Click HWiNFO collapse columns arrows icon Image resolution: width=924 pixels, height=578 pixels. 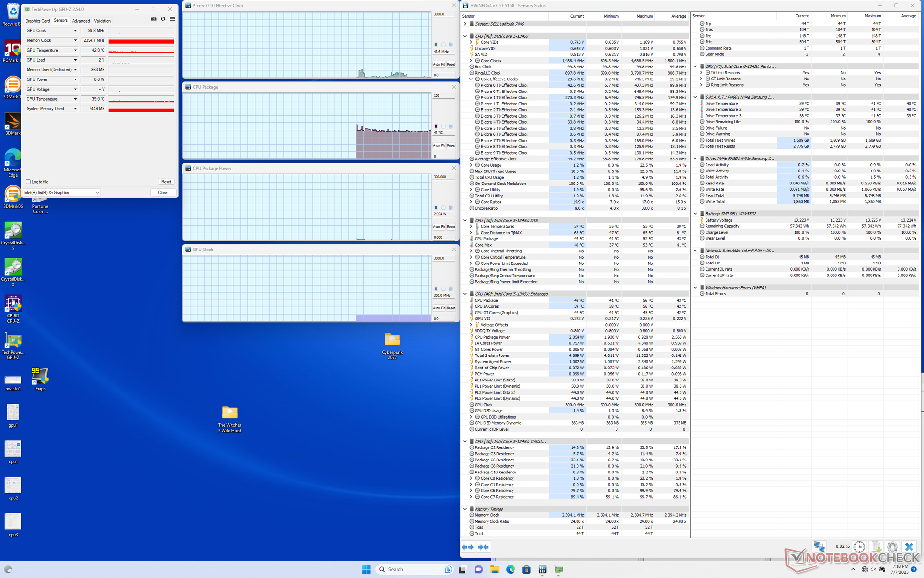click(483, 547)
